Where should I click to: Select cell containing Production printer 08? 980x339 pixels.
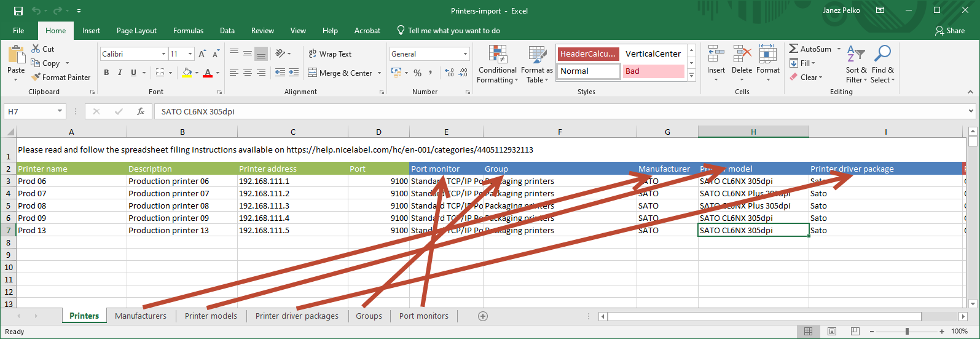168,206
